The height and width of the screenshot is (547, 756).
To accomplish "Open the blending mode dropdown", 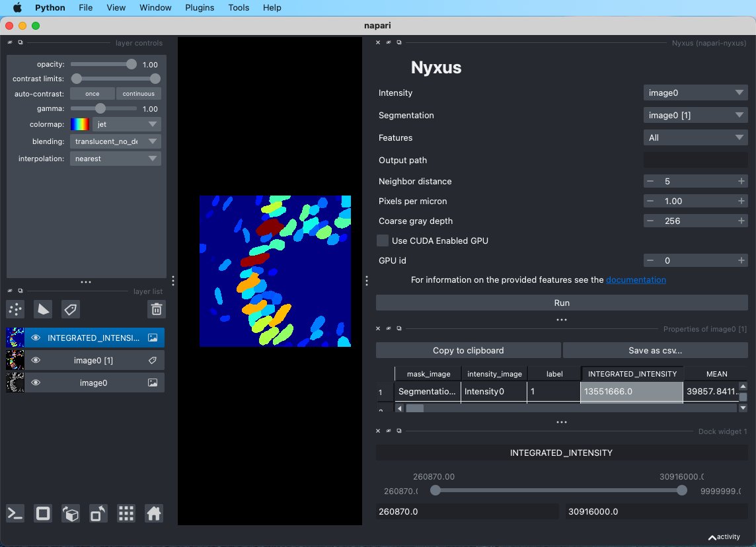I will coord(115,141).
